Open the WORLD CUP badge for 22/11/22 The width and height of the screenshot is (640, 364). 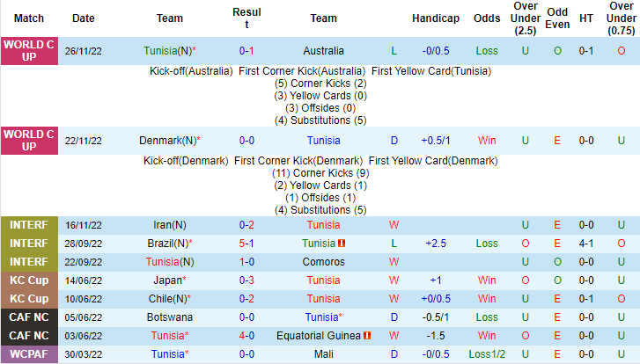coord(29,141)
